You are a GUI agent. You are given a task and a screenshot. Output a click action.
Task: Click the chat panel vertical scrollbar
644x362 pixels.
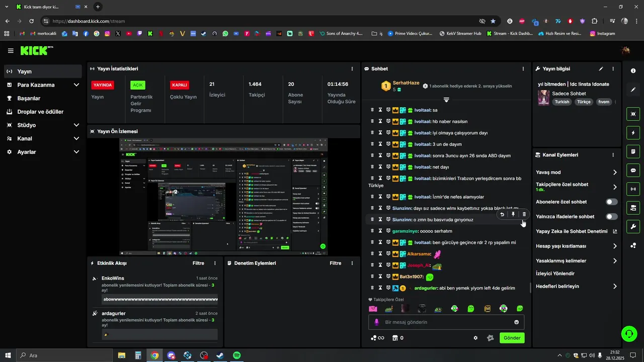(530, 288)
